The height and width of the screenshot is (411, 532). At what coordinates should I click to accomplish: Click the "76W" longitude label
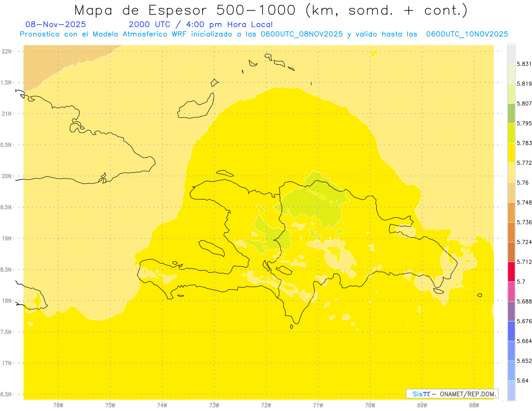(x=58, y=405)
